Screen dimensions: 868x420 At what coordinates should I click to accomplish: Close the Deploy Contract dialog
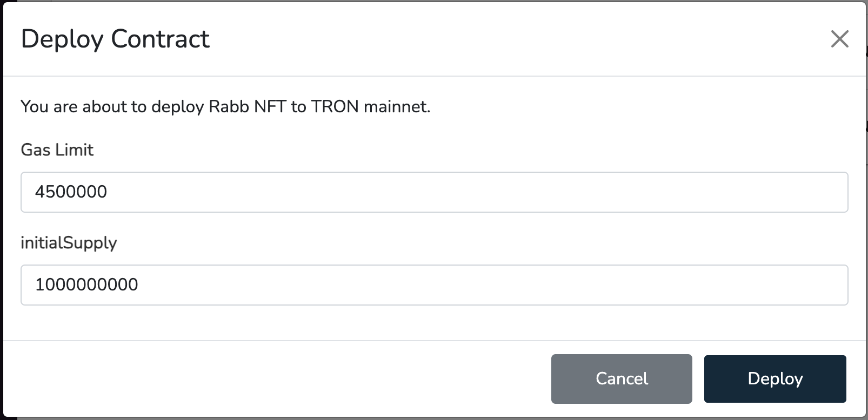(839, 39)
